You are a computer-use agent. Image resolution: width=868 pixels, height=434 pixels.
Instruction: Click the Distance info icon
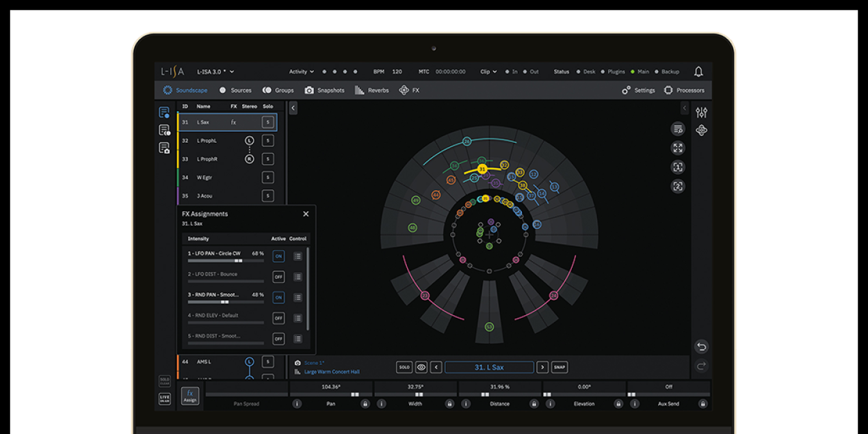[x=466, y=404]
